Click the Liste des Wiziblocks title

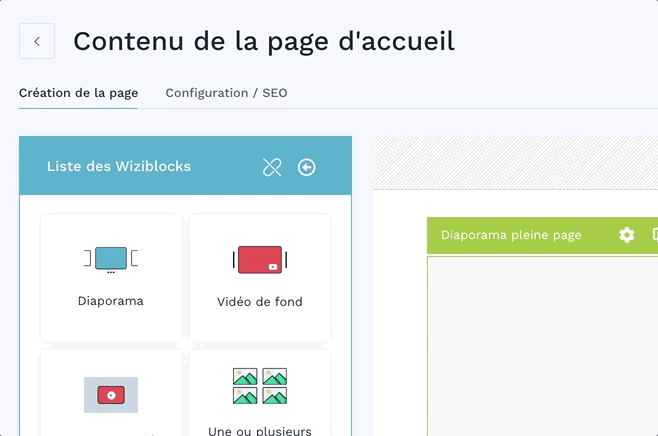tap(119, 167)
